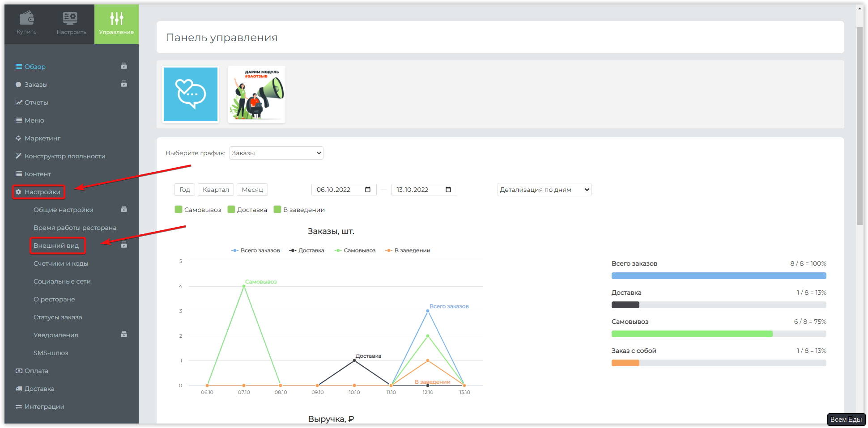Screen dimensions: 868x428
Task: Toggle the Самовывоз green checkbox
Action: coord(179,209)
